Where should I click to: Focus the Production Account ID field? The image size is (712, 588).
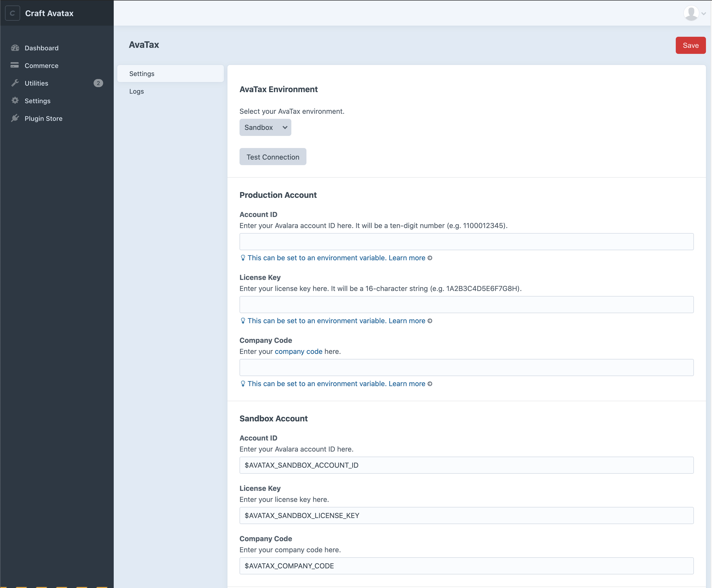tap(466, 241)
